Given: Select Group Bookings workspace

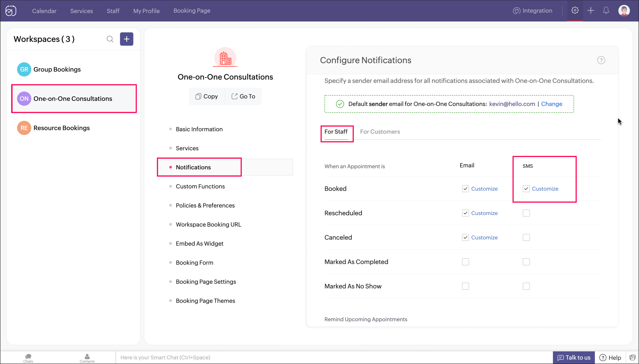Looking at the screenshot, I should [x=74, y=69].
